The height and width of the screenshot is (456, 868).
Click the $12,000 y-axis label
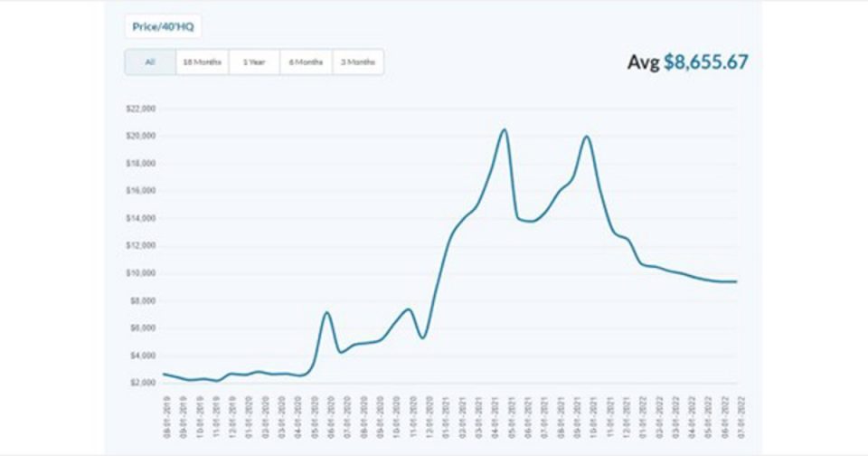(144, 246)
